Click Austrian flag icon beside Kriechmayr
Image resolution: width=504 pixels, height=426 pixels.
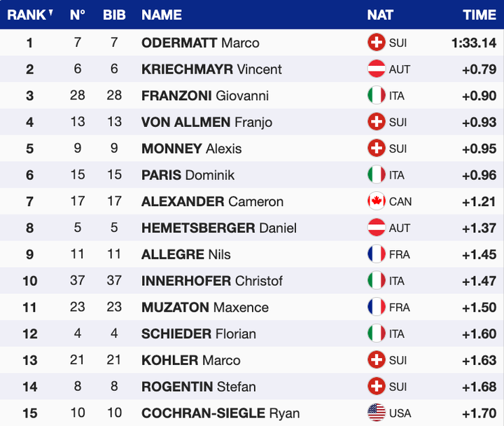point(377,69)
